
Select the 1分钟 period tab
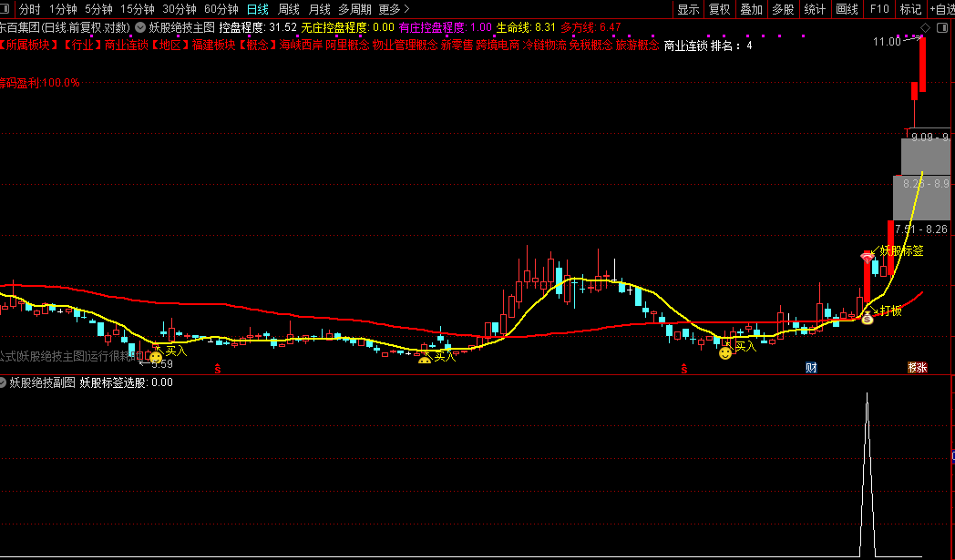63,9
